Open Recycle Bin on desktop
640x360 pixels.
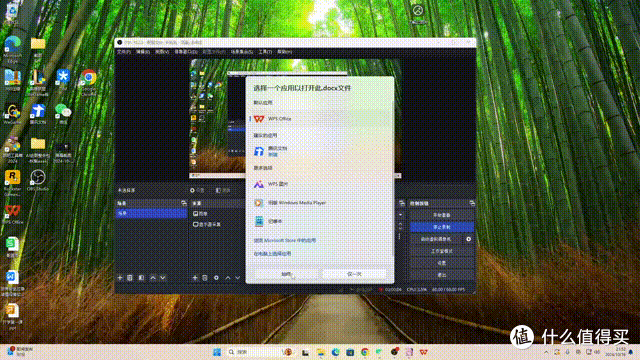(x=12, y=14)
